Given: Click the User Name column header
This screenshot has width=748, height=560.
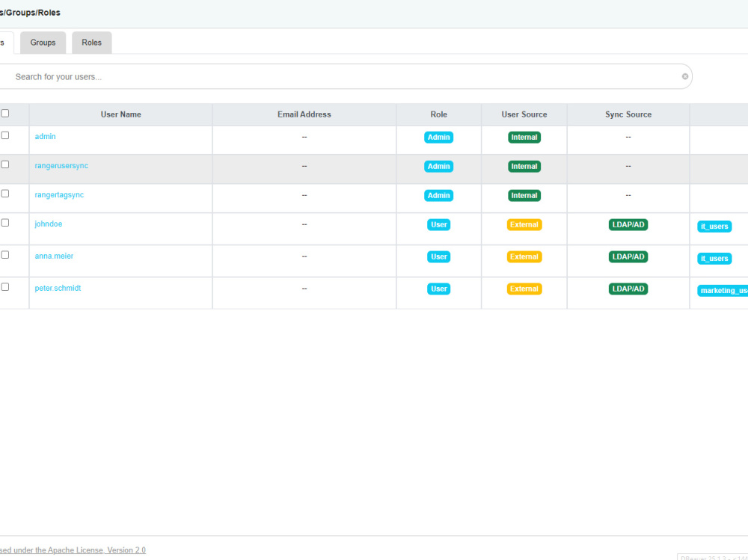Looking at the screenshot, I should [120, 114].
